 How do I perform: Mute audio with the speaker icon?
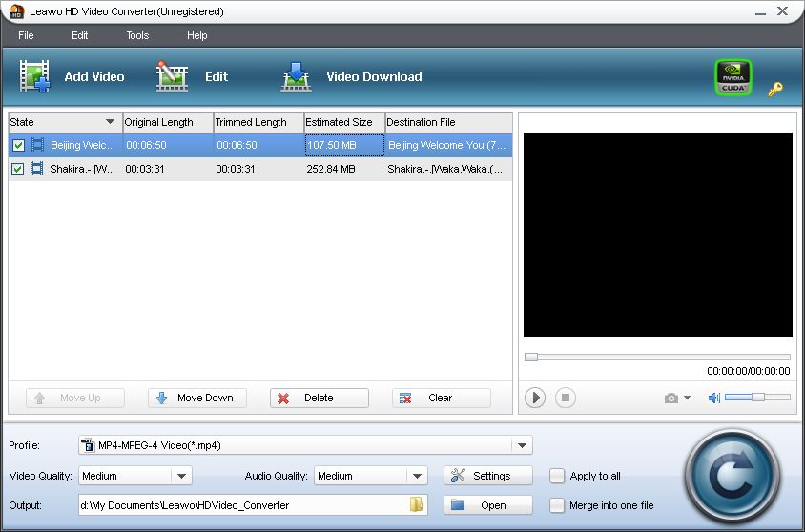714,398
